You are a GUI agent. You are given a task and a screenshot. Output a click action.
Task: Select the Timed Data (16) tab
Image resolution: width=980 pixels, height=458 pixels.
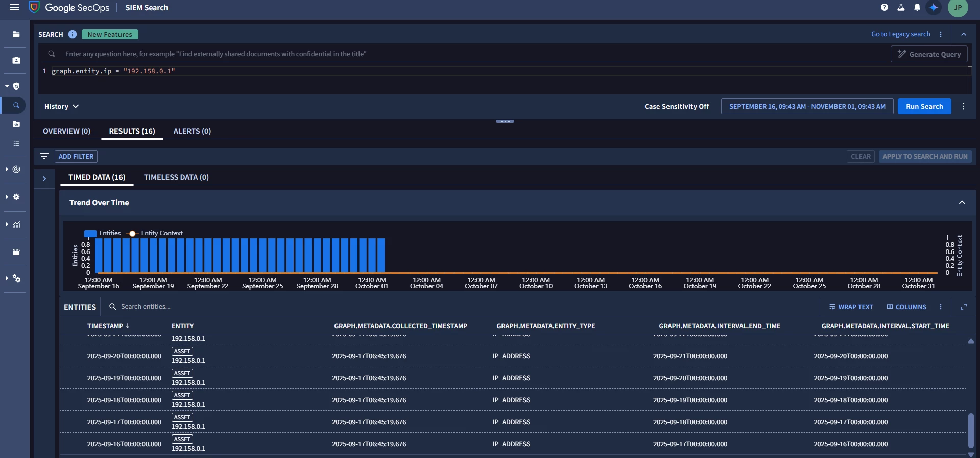point(97,177)
